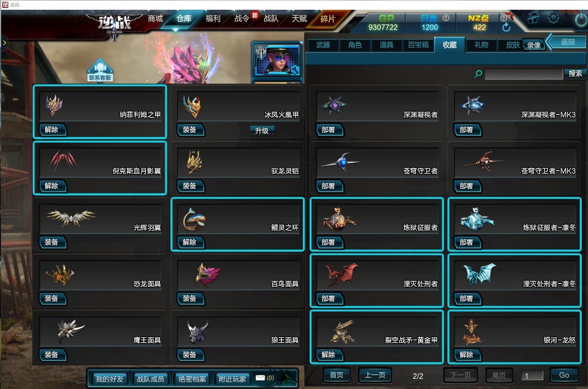This screenshot has width=588, height=389.
Task: Click the power exit icon
Action: click(581, 20)
